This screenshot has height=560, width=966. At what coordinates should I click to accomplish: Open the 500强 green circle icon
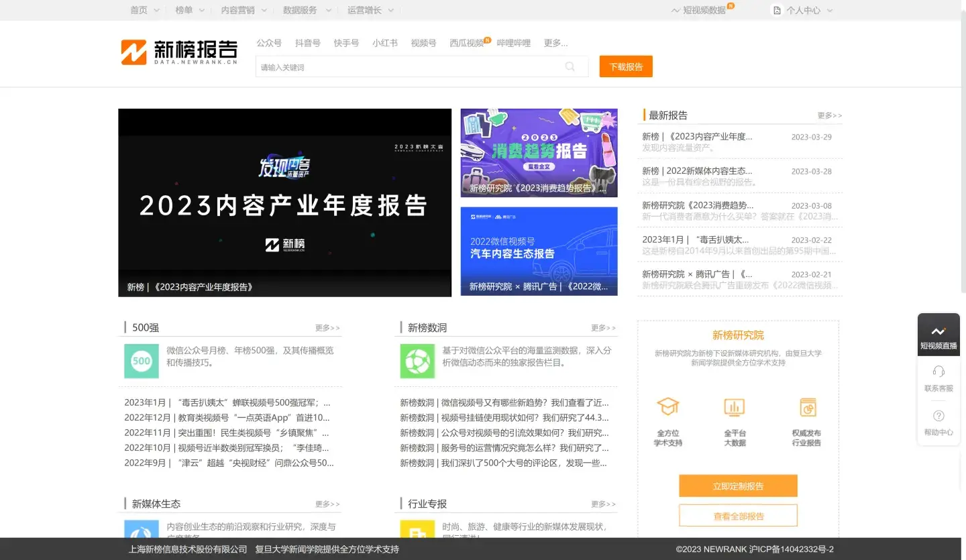142,361
